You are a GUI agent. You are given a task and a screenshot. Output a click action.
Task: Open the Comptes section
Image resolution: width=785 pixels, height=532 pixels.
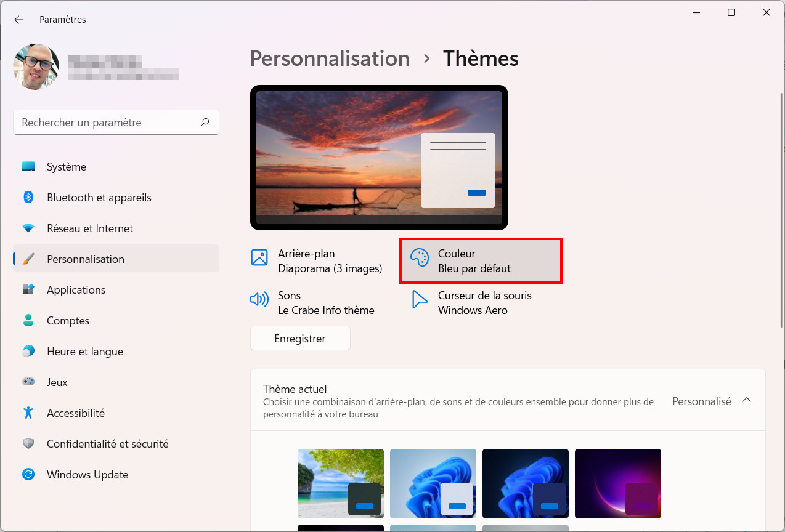(116, 321)
